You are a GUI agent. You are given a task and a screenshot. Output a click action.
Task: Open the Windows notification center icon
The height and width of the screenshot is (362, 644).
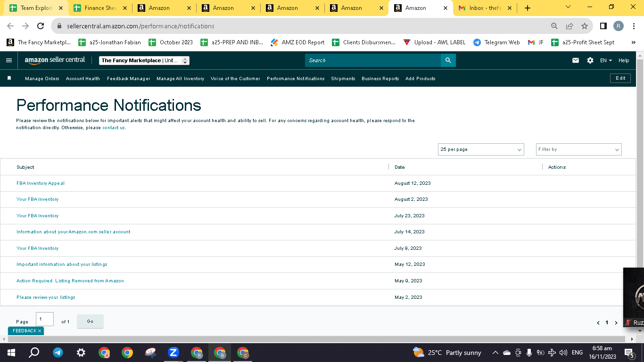click(629, 353)
